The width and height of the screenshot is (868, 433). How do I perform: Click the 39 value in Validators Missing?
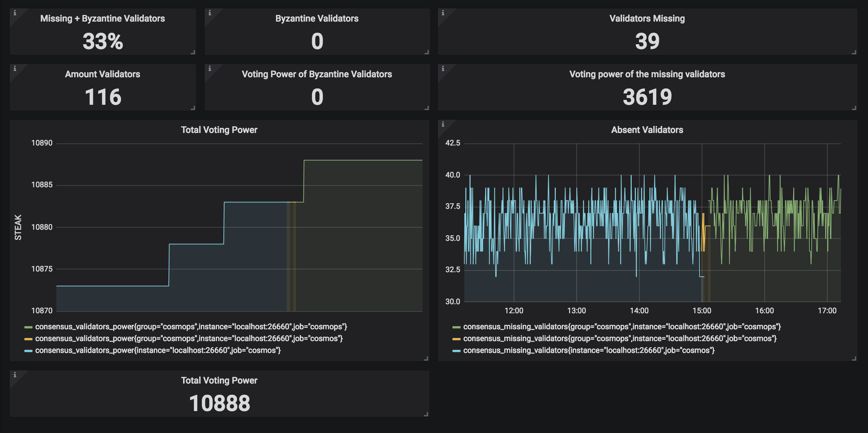647,41
